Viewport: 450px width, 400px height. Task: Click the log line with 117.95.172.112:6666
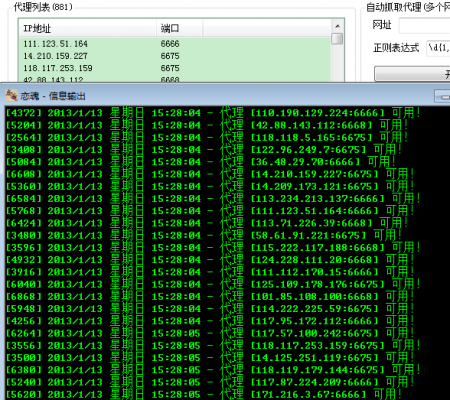click(x=210, y=321)
